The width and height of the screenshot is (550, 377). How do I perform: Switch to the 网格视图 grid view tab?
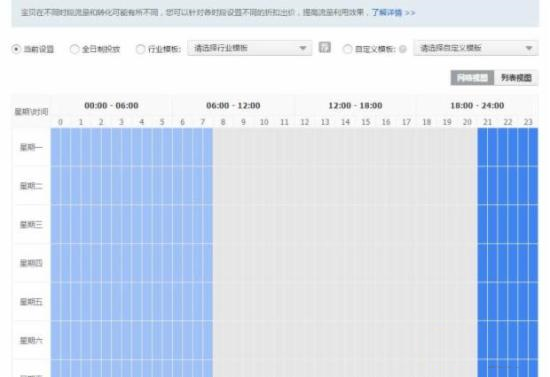(472, 78)
